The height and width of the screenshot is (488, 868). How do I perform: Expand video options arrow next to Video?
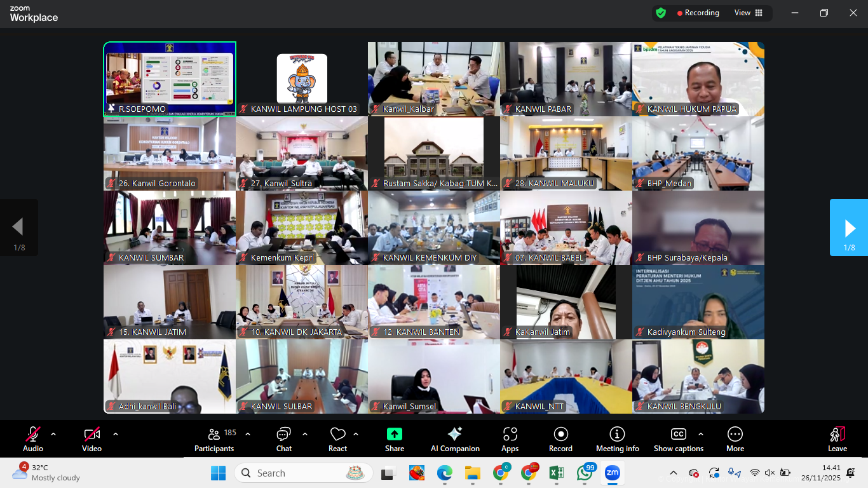coord(116,434)
